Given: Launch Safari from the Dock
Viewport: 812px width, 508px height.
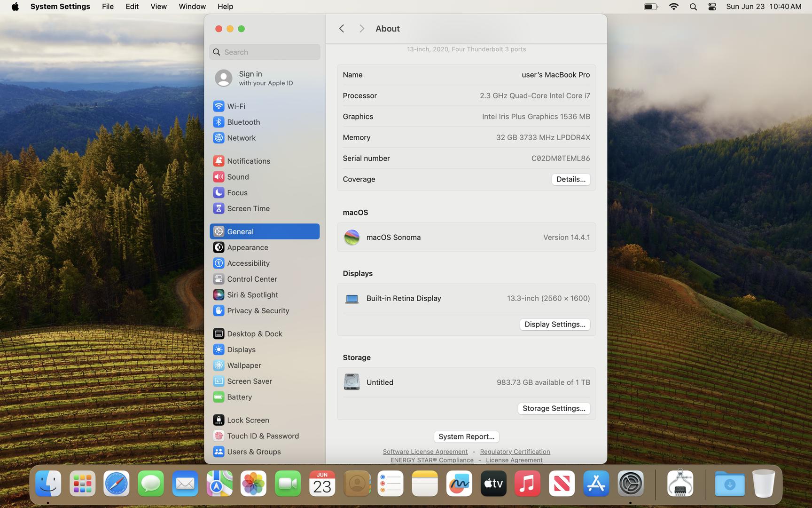Looking at the screenshot, I should 117,484.
